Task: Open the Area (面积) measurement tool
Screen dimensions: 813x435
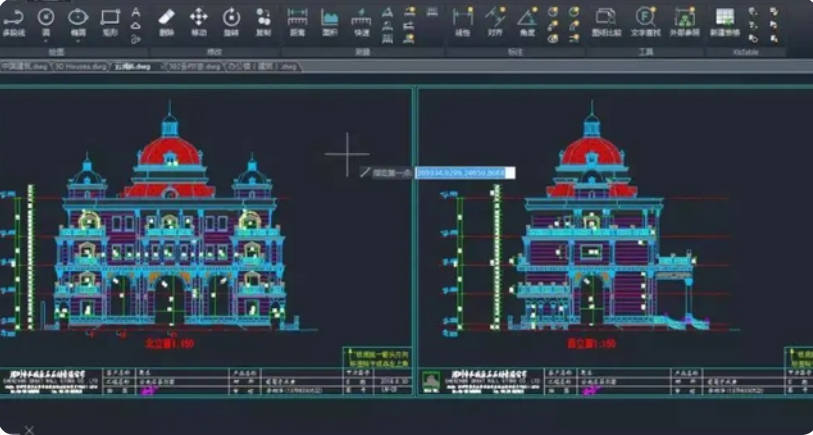Action: point(329,20)
